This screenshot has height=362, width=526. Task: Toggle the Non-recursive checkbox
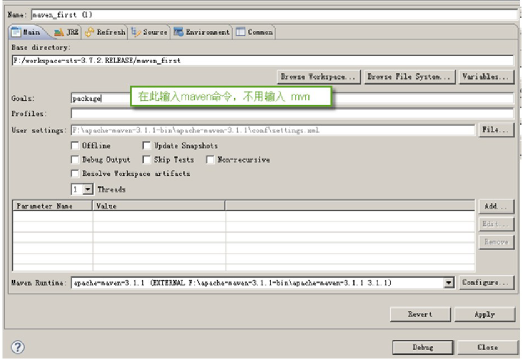point(210,159)
